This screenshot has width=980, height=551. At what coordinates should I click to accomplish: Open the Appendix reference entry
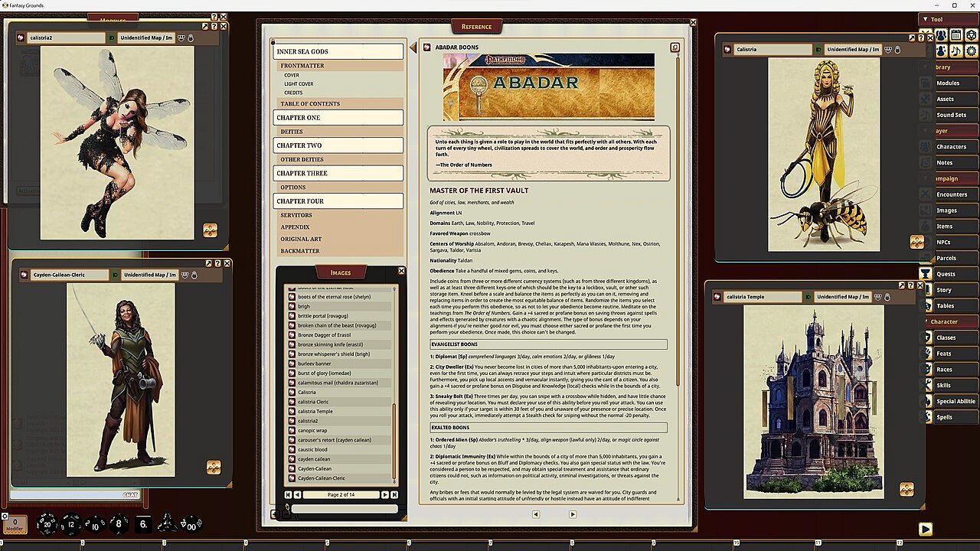click(295, 227)
